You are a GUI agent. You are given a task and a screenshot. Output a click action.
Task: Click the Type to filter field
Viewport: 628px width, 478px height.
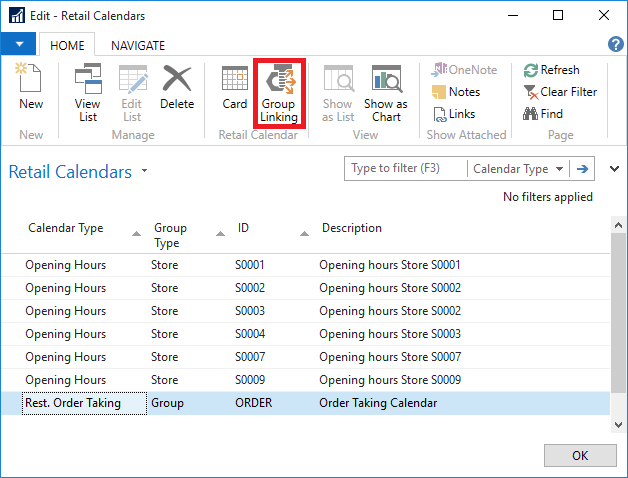tap(405, 169)
